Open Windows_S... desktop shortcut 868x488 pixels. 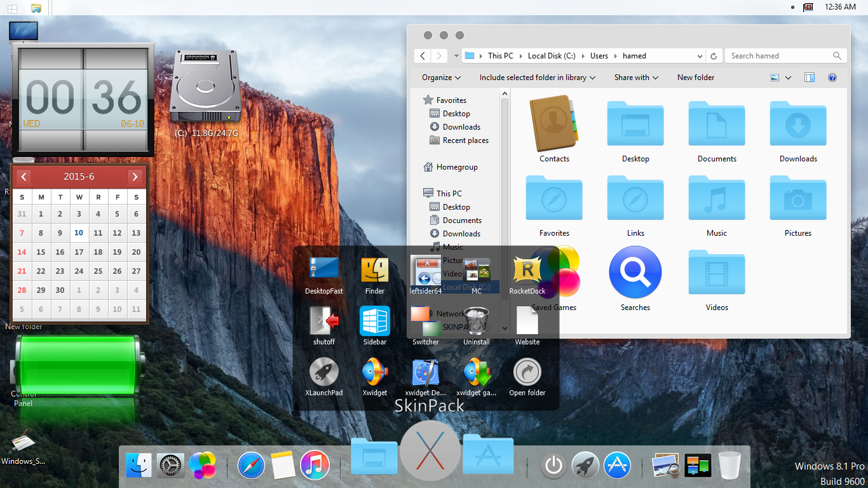click(x=24, y=447)
